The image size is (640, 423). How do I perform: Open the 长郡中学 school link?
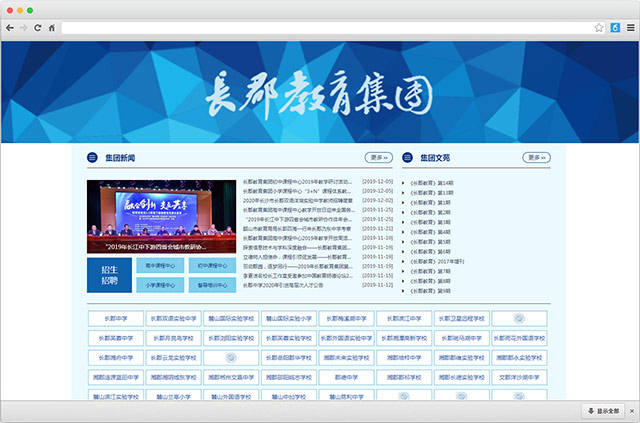tap(115, 319)
